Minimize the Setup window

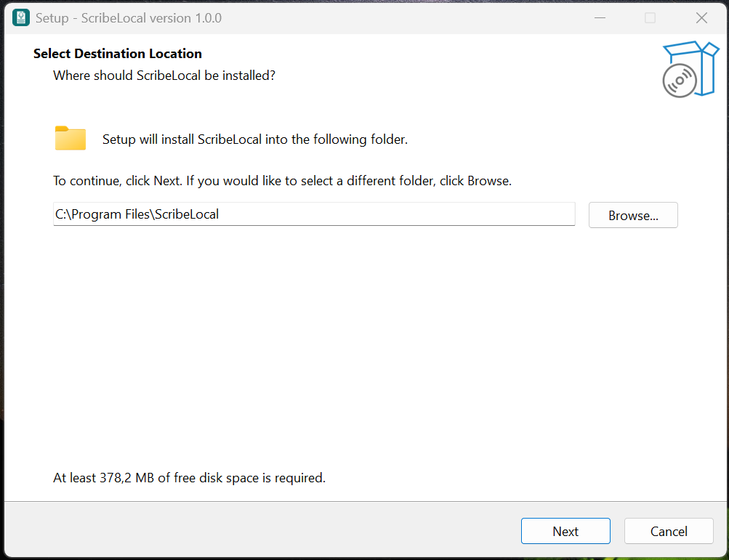[x=600, y=17]
